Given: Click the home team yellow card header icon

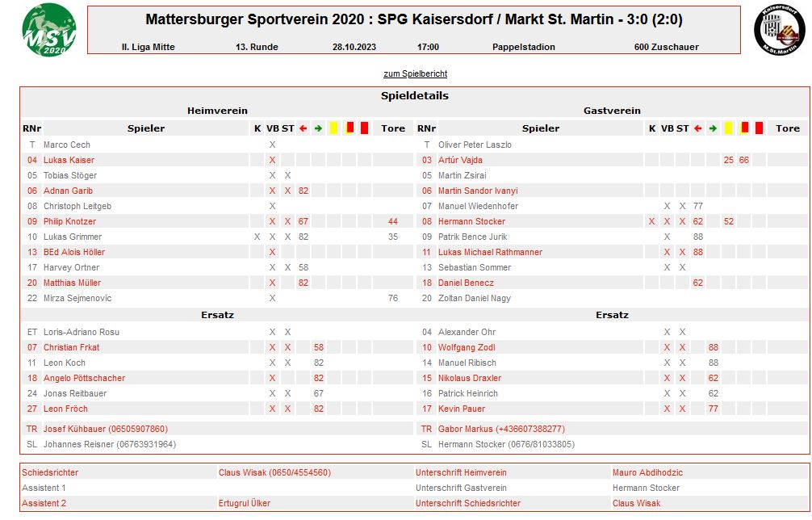Looking at the screenshot, I should [333, 128].
